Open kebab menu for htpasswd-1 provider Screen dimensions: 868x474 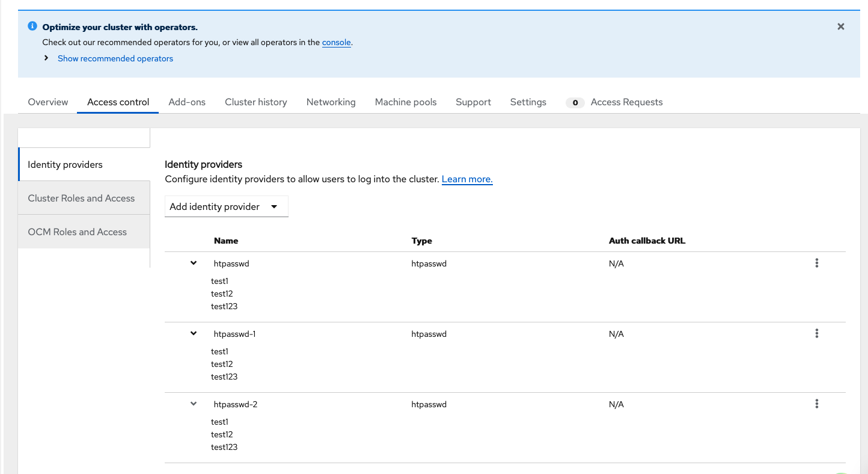816,333
